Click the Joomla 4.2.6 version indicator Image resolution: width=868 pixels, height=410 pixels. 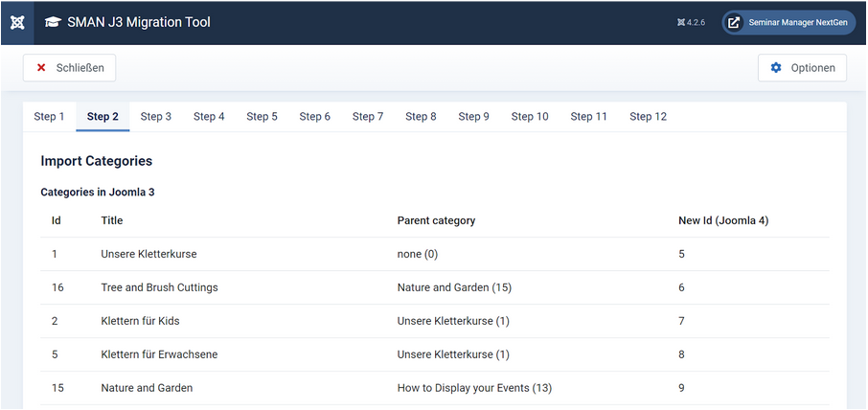691,22
